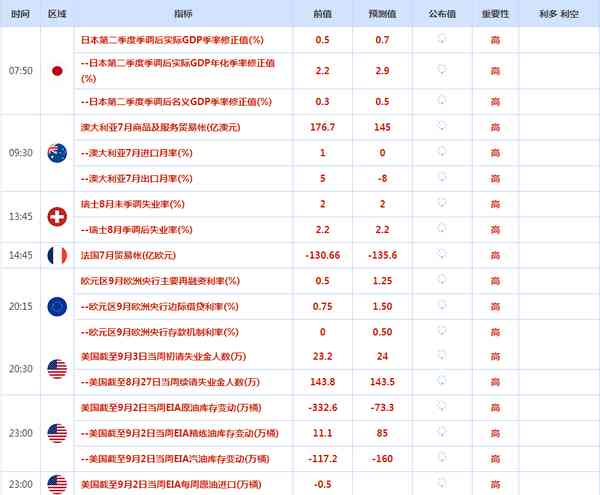This screenshot has height=495, width=600.
Task: Click the France flag icon at 14:45
Action: click(57, 255)
